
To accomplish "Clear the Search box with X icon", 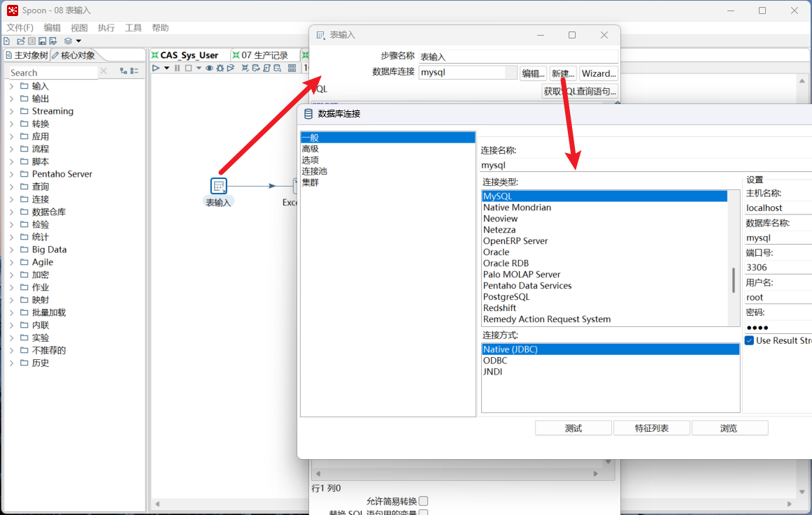I will click(104, 71).
